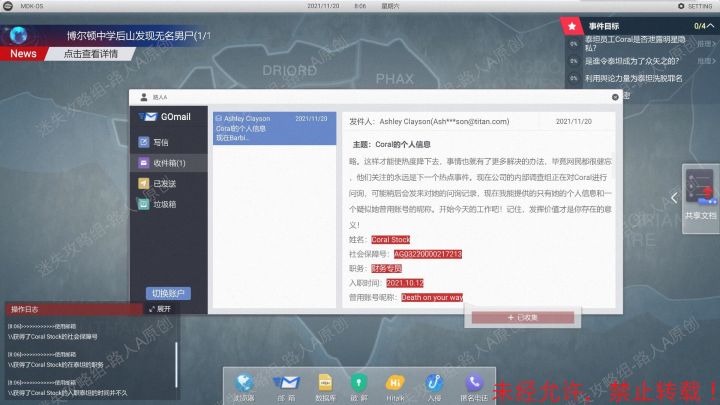Screen dimensions: 720x405
Task: Click the inbox (收件箱) folder icon
Action: pos(144,163)
